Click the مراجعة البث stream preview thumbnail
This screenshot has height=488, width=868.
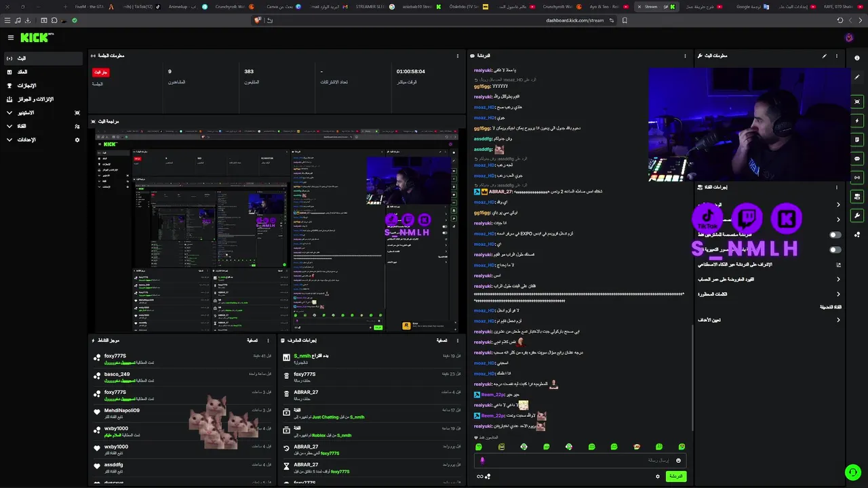tap(277, 230)
